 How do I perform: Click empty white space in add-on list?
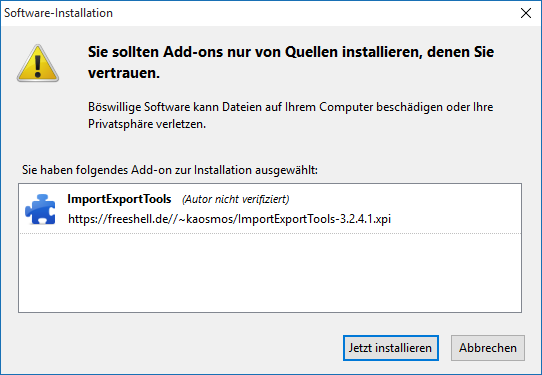click(x=270, y=273)
